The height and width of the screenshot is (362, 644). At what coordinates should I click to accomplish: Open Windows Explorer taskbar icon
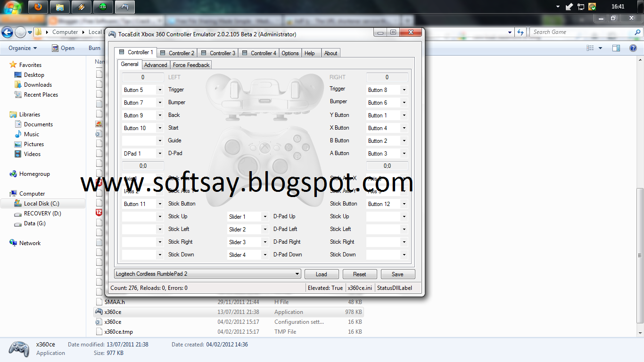coord(60,7)
